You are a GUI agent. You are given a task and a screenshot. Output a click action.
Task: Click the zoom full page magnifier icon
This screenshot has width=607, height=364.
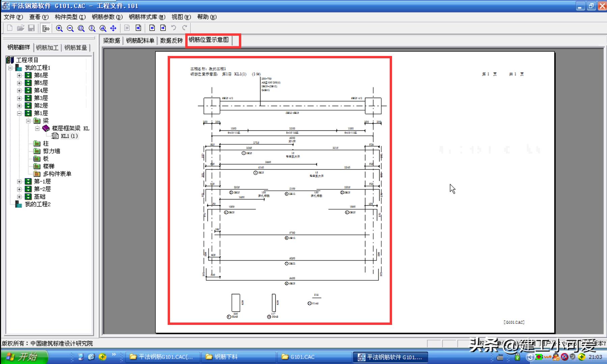click(x=92, y=28)
